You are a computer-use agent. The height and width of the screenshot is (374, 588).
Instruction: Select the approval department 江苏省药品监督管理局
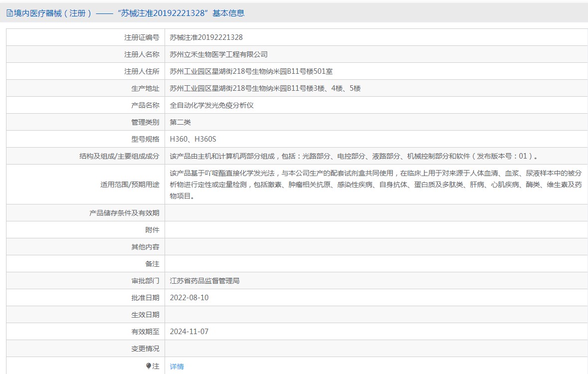coord(204,281)
